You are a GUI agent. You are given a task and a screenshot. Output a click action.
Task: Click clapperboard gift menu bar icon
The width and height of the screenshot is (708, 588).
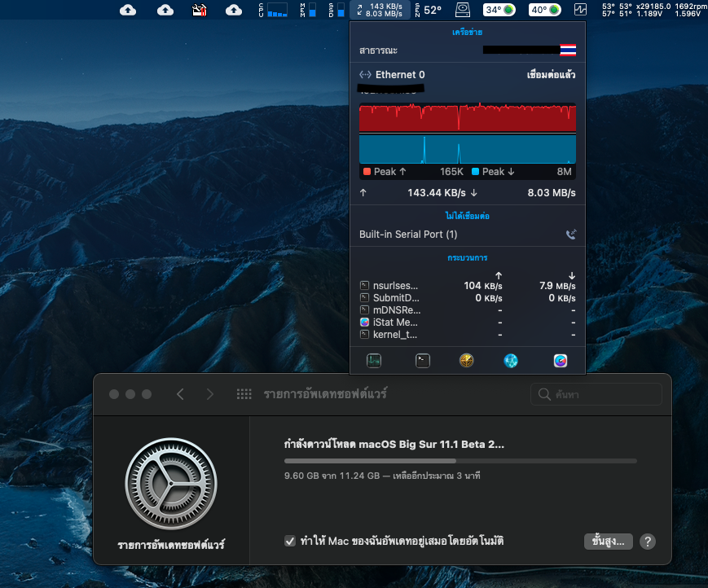coord(199,10)
